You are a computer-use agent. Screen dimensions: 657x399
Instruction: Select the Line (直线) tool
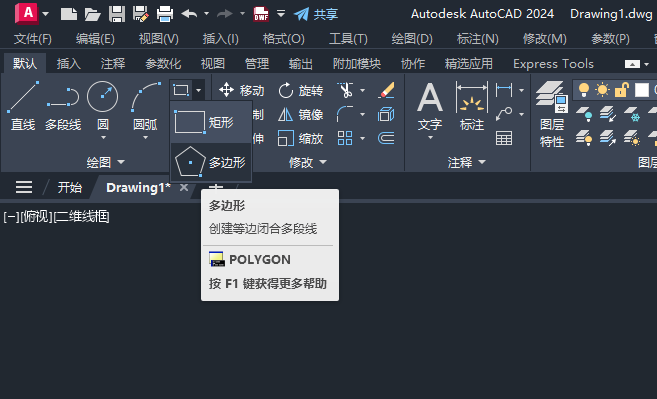tap(23, 106)
